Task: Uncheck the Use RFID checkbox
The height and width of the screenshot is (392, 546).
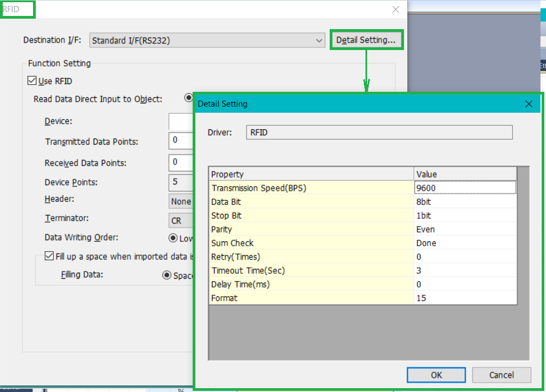Action: pyautogui.click(x=32, y=81)
